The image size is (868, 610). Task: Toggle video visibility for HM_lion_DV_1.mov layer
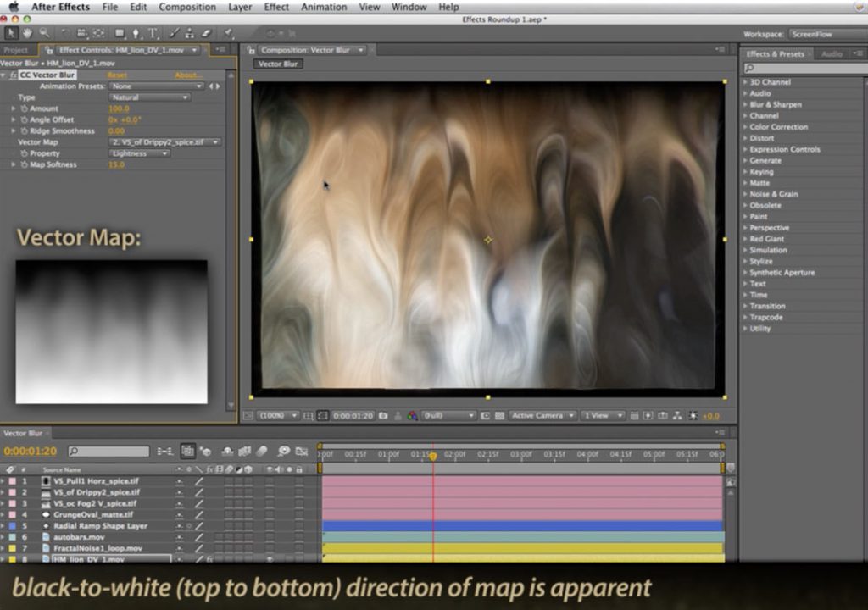point(270,560)
